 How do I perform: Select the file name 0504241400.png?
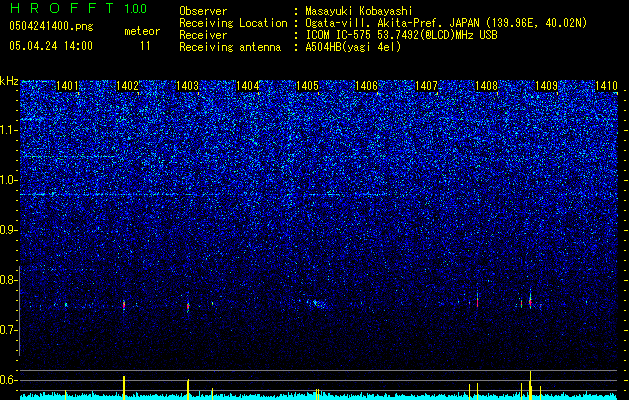click(x=51, y=26)
